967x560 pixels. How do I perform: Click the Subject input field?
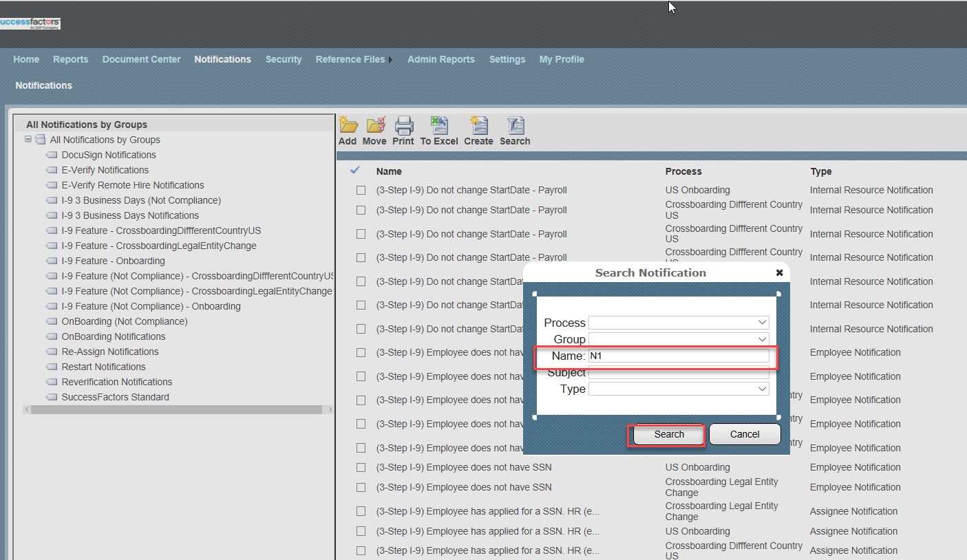(679, 372)
